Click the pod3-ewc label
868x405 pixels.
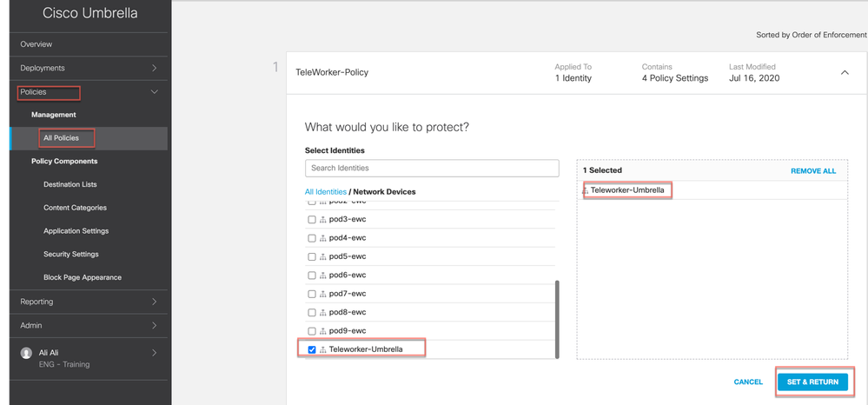coord(348,219)
